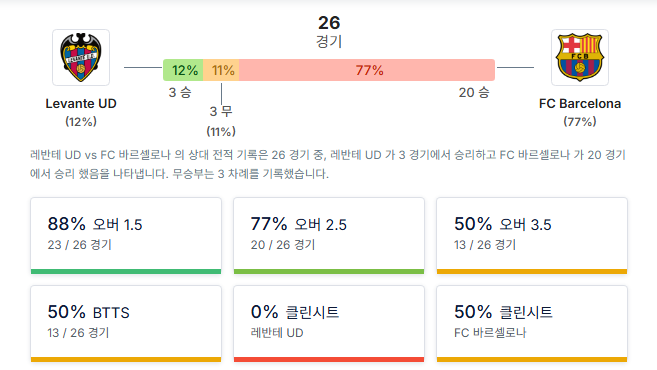Open the FC Barcelona team name link
This screenshot has width=657, height=370.
coord(579,103)
